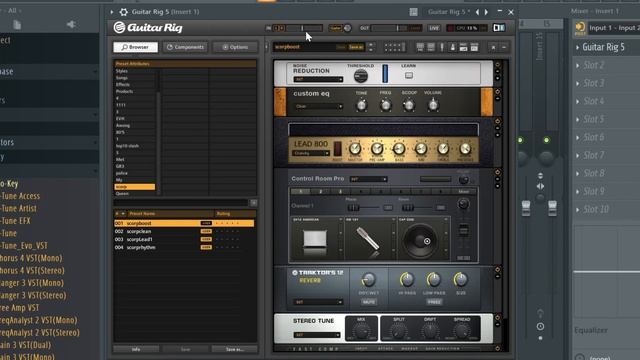Expand Slot 5 in mixer insert panel
The image size is (640, 360).
(578, 120)
